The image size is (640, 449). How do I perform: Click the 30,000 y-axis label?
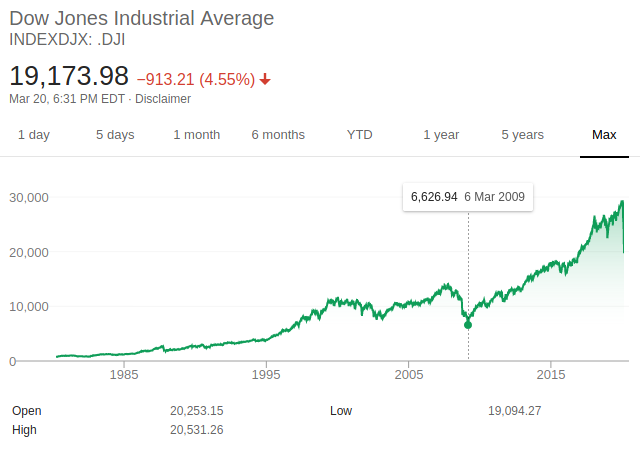pos(29,197)
